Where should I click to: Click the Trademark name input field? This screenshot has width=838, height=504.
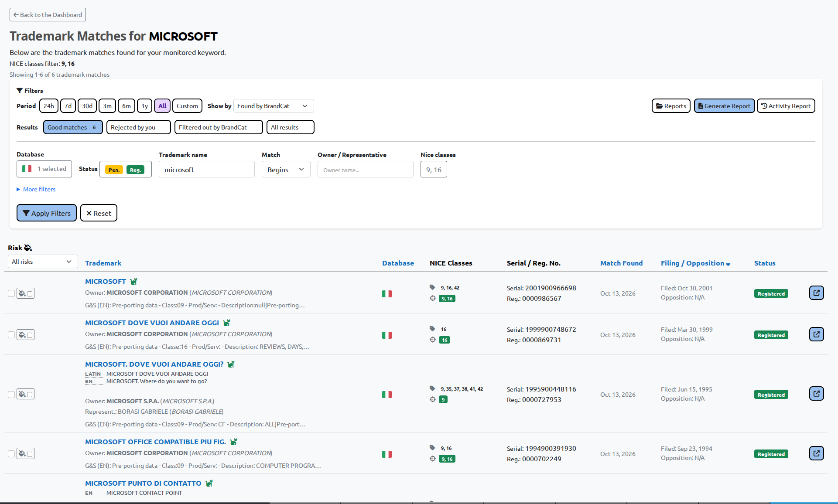[x=207, y=170]
